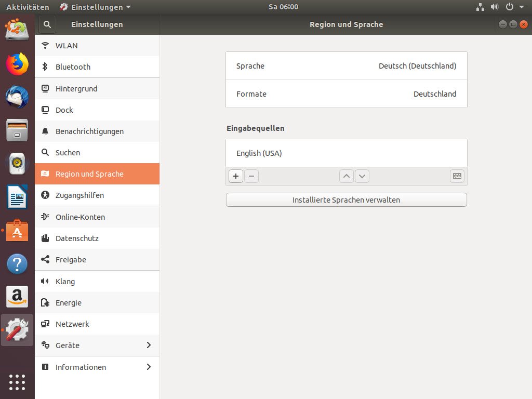Move input source up with arrow button
This screenshot has height=399, width=532.
pos(347,176)
